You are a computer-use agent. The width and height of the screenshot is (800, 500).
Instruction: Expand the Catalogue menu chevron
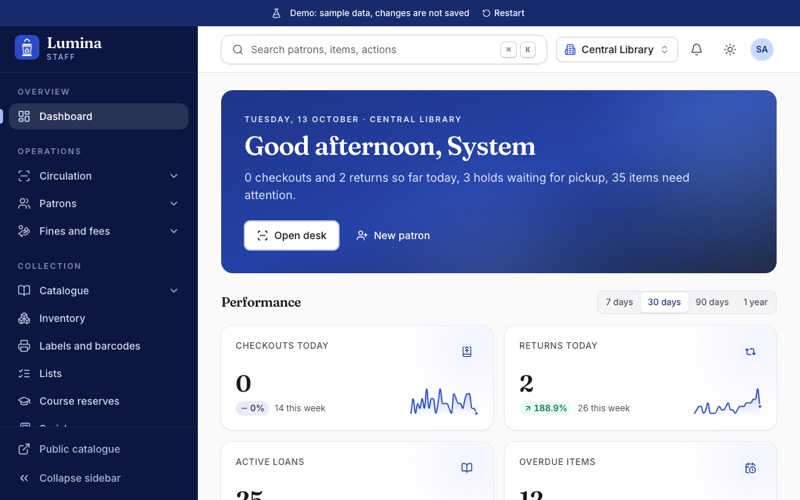173,291
